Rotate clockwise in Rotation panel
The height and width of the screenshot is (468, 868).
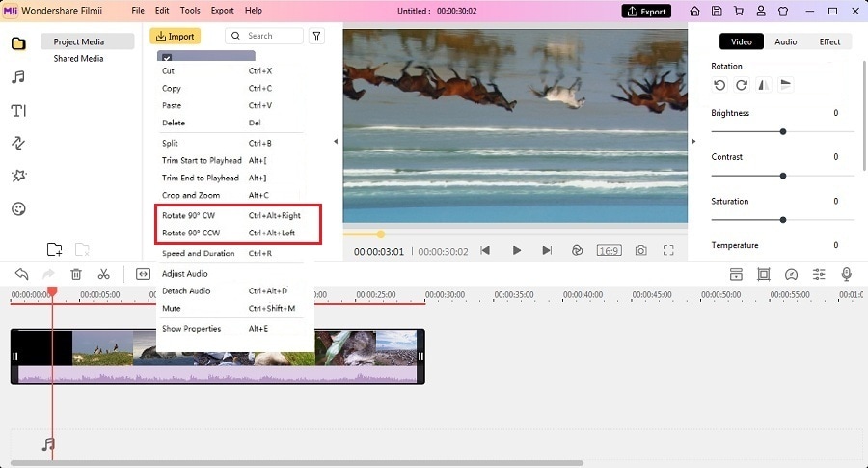(x=742, y=85)
